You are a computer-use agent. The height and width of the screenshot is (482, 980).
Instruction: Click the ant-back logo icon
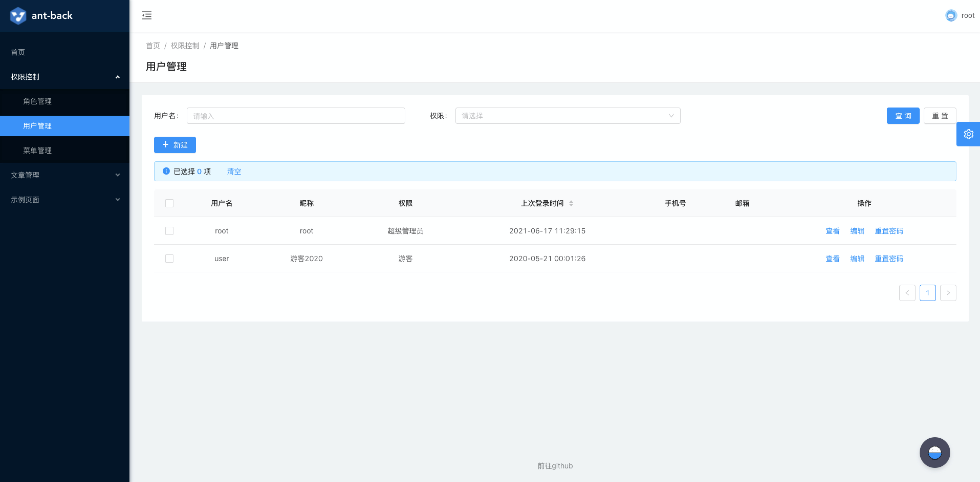[18, 16]
